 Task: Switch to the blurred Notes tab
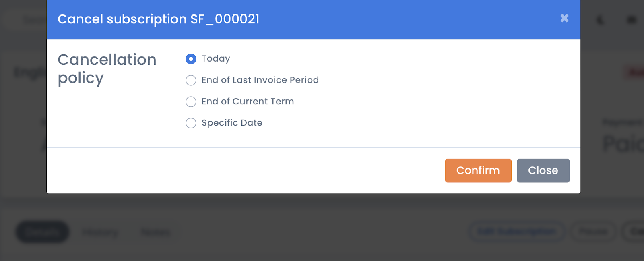tap(156, 232)
